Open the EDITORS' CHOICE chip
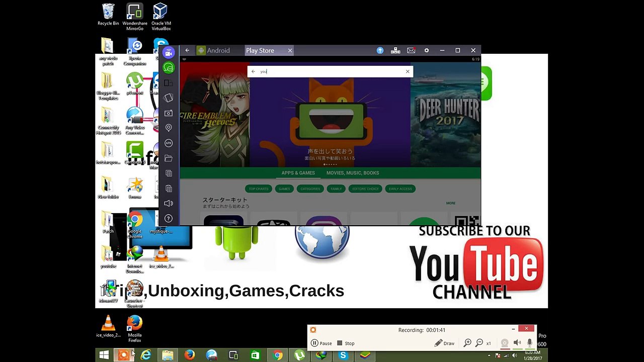This screenshot has height=362, width=644. (365, 189)
